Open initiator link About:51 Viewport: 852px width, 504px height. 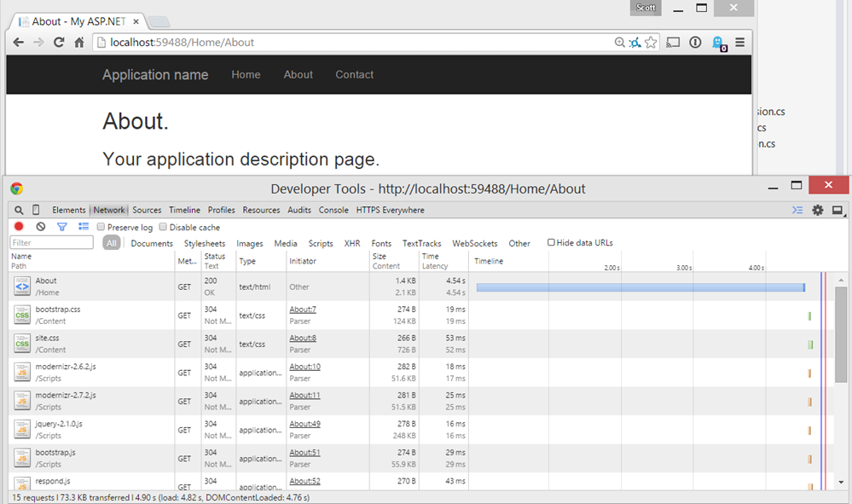pos(304,452)
